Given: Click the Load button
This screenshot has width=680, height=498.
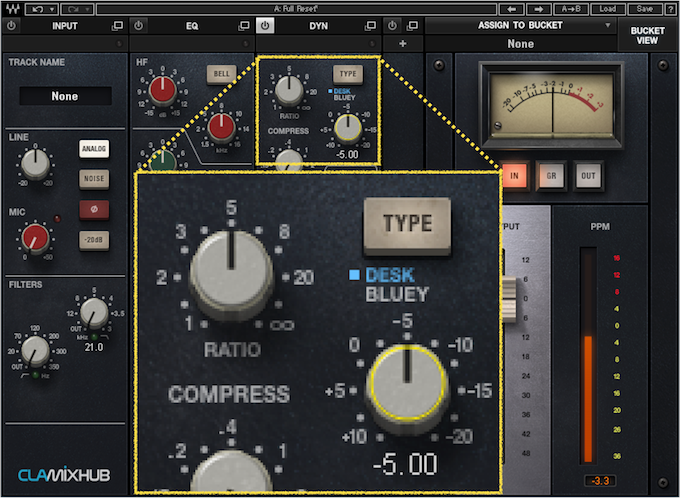Looking at the screenshot, I should coord(608,9).
